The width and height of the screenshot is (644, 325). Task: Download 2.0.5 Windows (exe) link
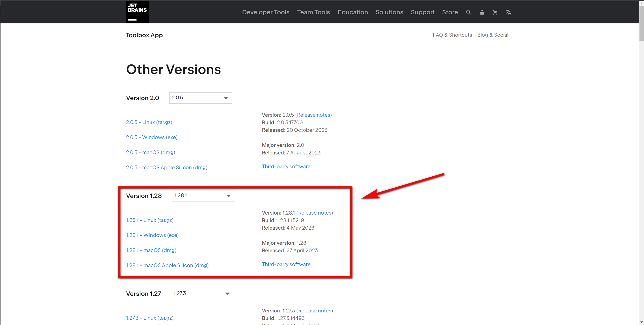pyautogui.click(x=152, y=137)
